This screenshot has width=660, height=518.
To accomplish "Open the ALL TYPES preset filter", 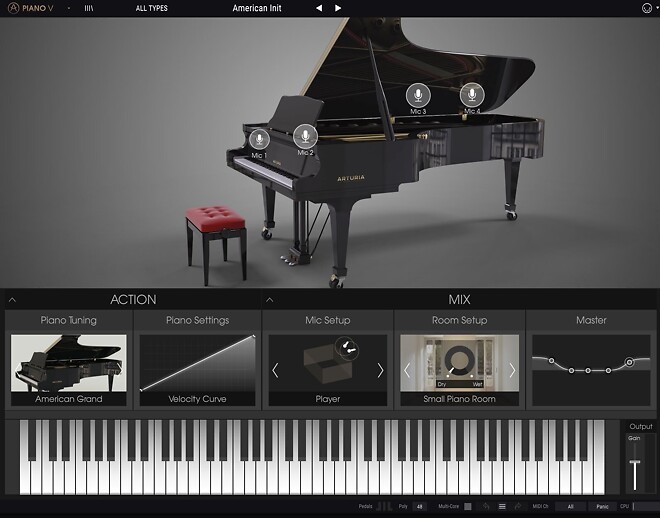I will pos(152,8).
